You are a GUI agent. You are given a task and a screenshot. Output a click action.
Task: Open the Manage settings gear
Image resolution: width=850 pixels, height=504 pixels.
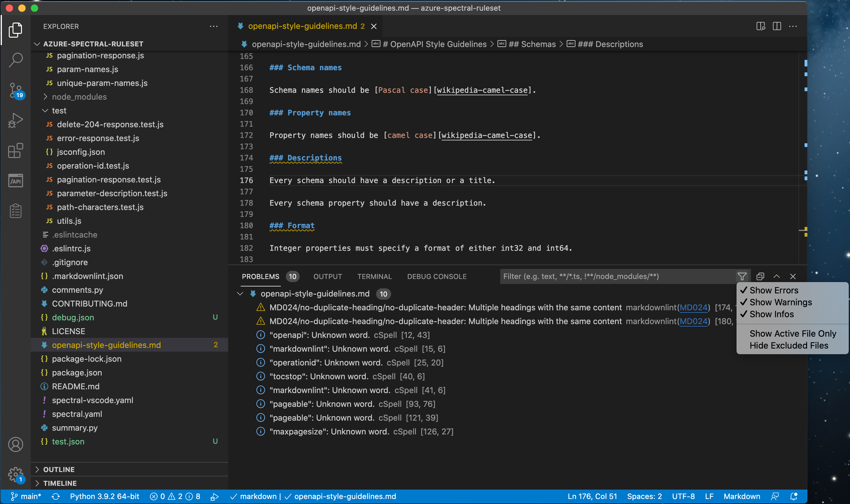pos(15,474)
